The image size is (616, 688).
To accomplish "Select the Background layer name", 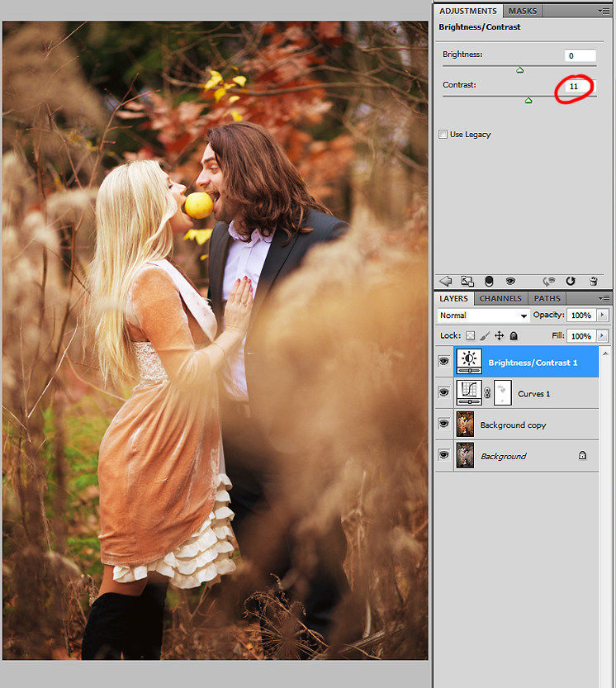I will [503, 456].
